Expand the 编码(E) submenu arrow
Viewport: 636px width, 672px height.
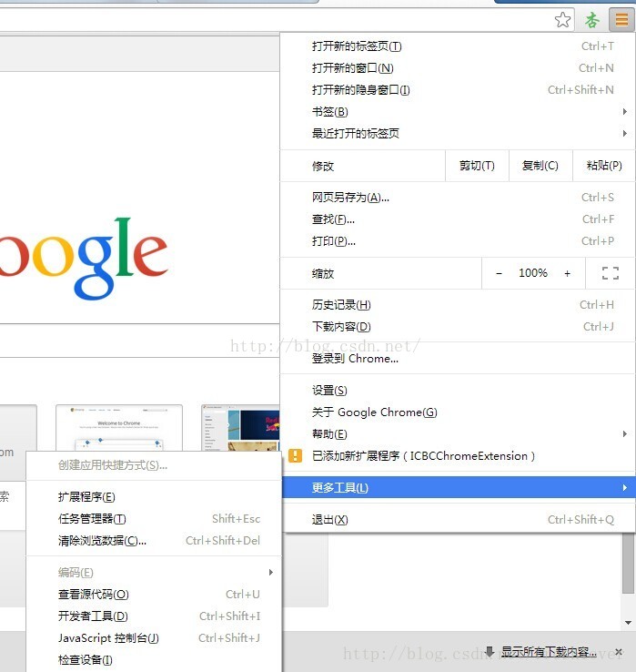pyautogui.click(x=270, y=572)
